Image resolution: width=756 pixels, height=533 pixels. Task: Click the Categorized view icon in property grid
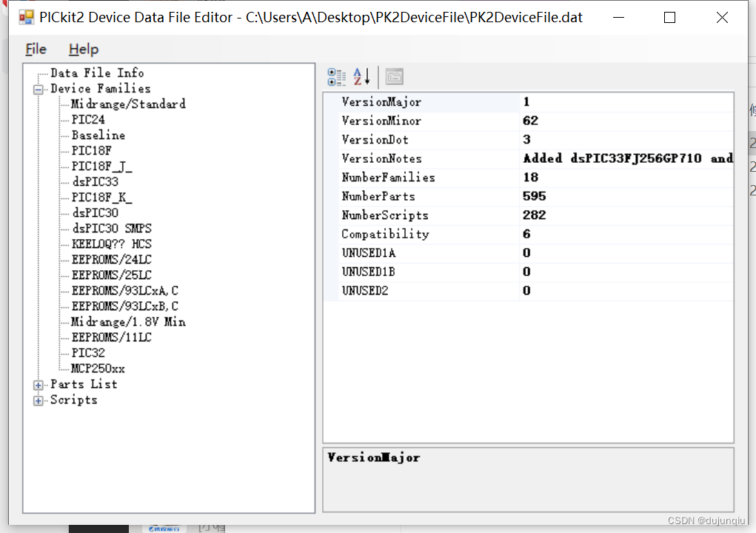(x=336, y=77)
